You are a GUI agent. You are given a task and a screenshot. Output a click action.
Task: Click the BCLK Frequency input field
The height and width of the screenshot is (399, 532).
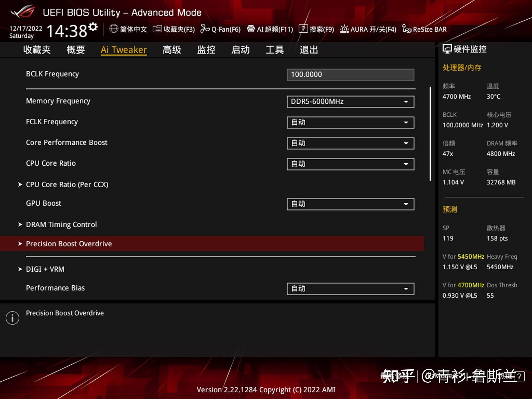tap(350, 74)
